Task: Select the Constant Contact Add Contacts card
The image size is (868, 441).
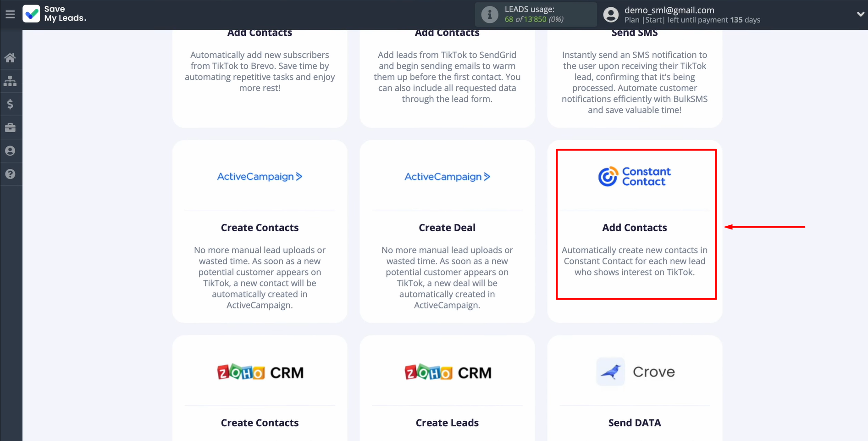Action: [635, 224]
